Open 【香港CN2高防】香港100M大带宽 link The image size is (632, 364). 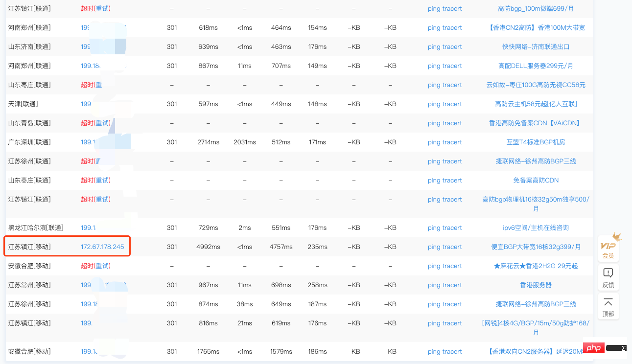(536, 28)
